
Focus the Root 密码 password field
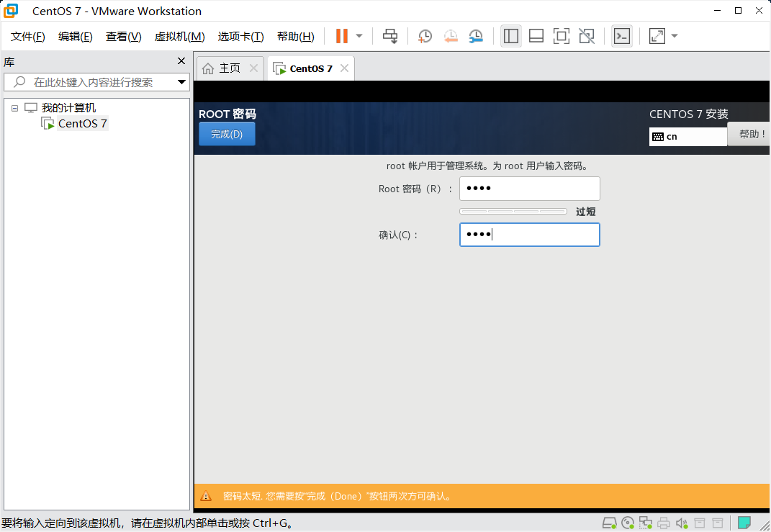pos(530,189)
